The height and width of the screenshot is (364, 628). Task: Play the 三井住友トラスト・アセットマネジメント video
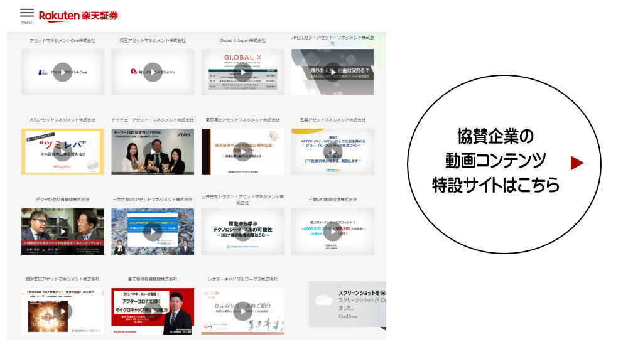coord(242,232)
